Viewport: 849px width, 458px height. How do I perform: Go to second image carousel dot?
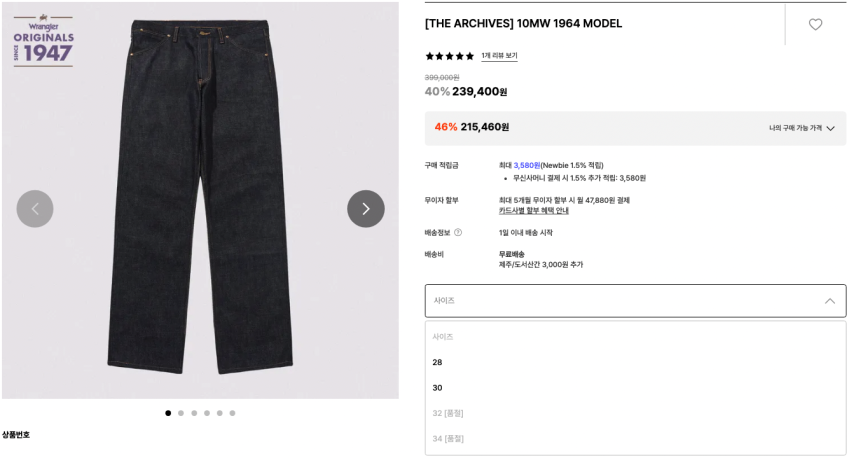tap(181, 413)
